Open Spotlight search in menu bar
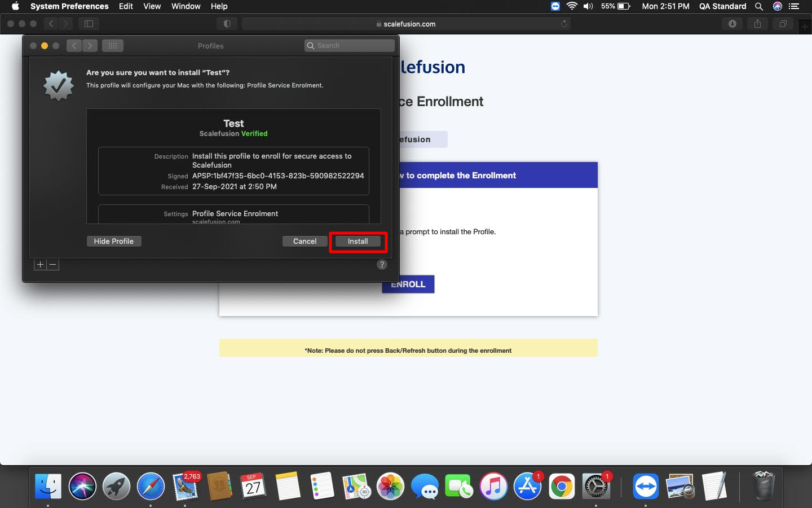This screenshot has width=812, height=508. click(759, 6)
